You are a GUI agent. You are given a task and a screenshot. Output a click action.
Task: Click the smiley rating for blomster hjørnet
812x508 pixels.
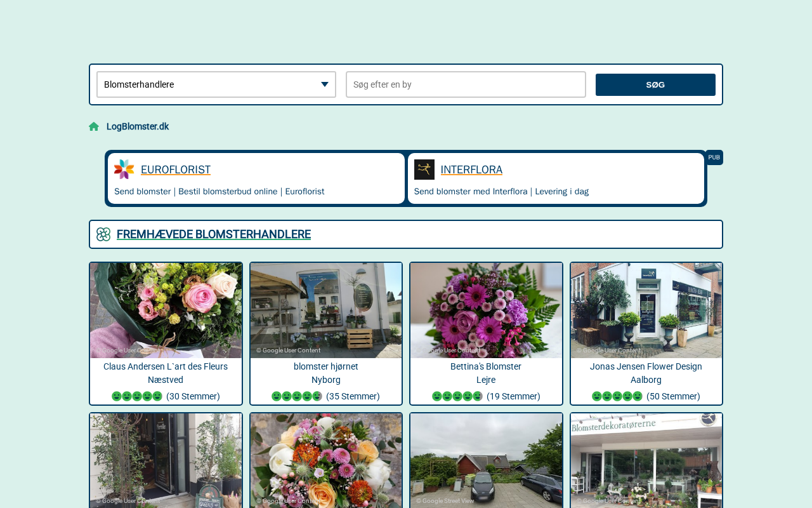click(297, 396)
